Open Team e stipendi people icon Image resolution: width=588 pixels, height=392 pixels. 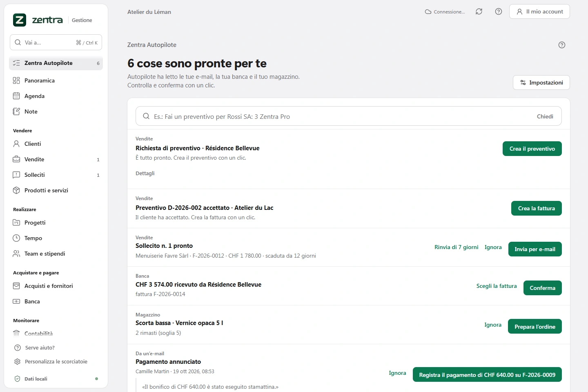[16, 254]
